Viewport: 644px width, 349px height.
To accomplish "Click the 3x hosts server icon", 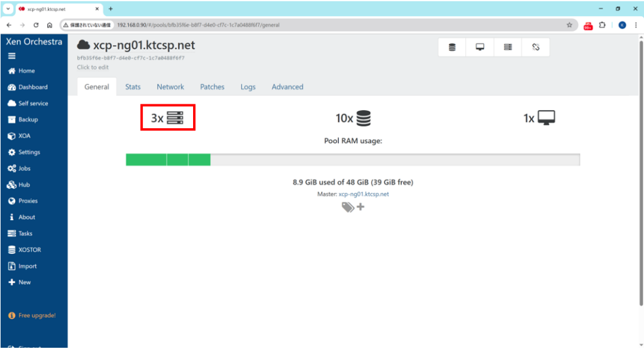I will (x=174, y=118).
